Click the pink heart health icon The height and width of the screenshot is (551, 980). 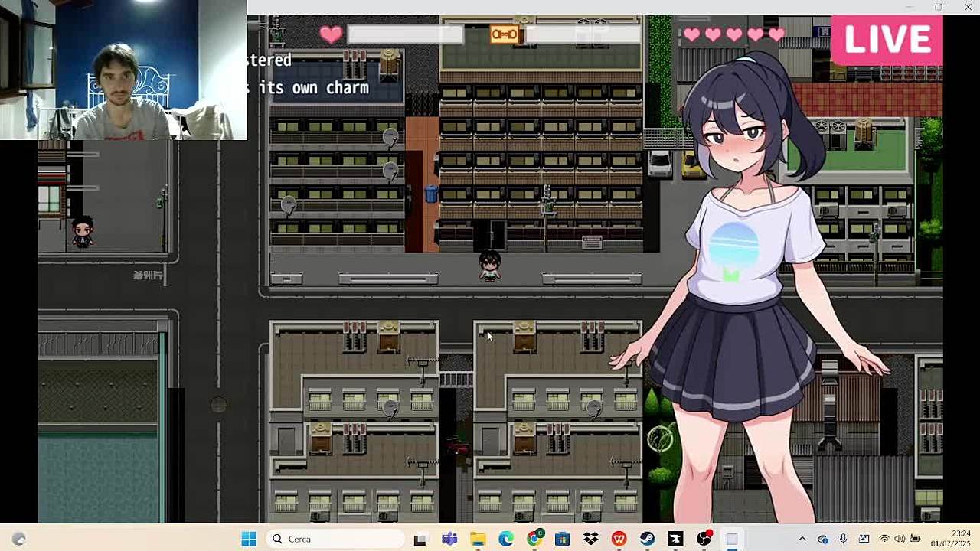331,34
